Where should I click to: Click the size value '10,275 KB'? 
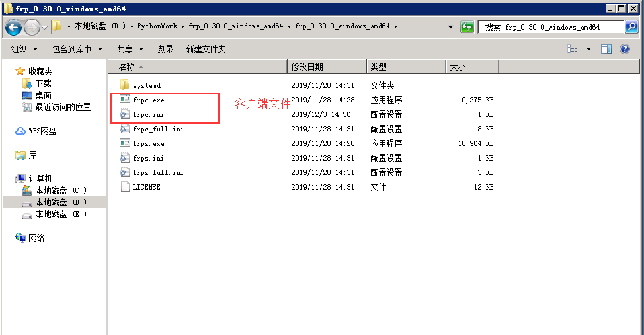(x=475, y=100)
